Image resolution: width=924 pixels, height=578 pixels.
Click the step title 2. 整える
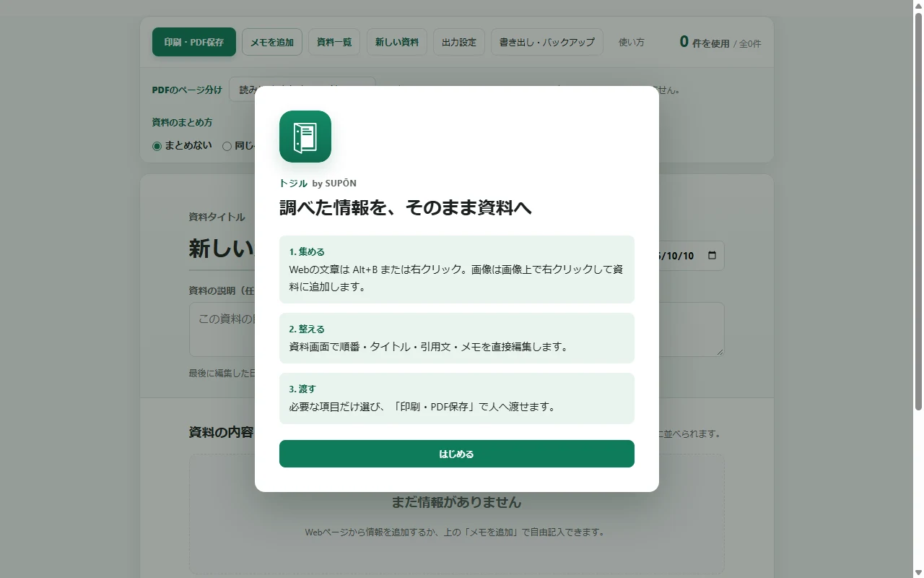click(307, 329)
